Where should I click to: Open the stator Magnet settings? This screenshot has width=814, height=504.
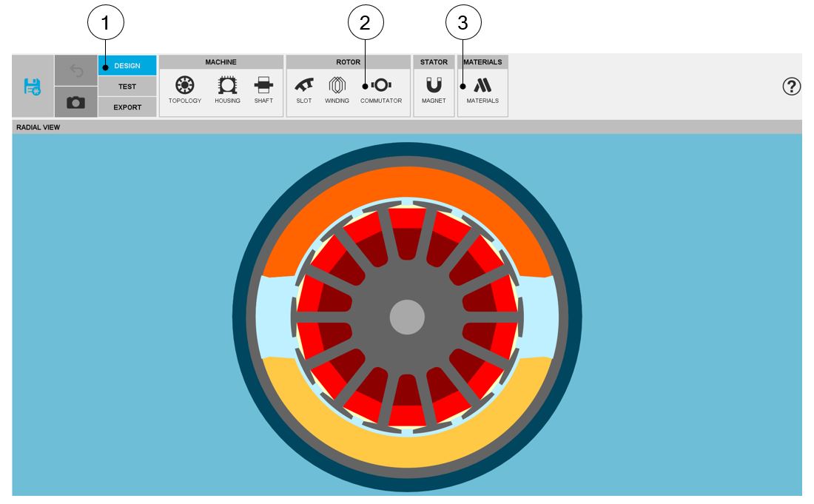(x=434, y=89)
